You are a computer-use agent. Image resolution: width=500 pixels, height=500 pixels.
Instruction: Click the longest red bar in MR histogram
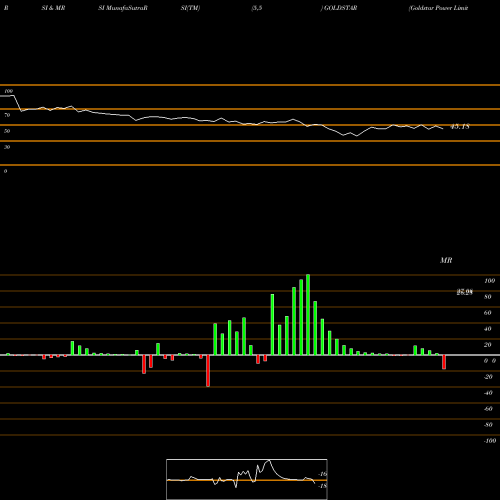[208, 371]
